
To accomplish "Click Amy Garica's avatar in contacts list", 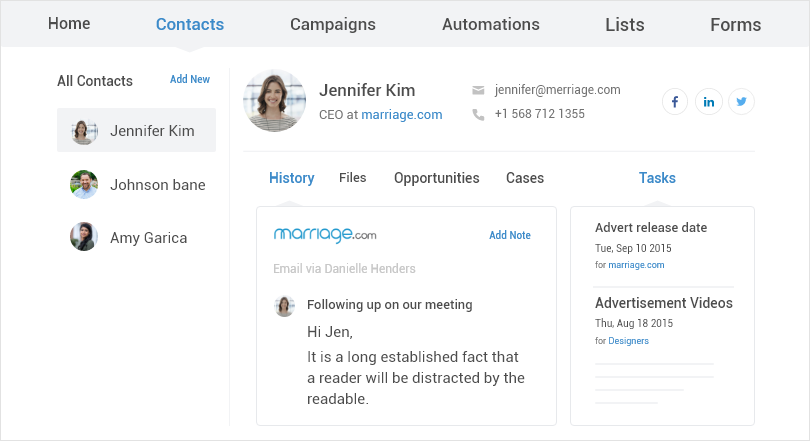I will click(84, 237).
